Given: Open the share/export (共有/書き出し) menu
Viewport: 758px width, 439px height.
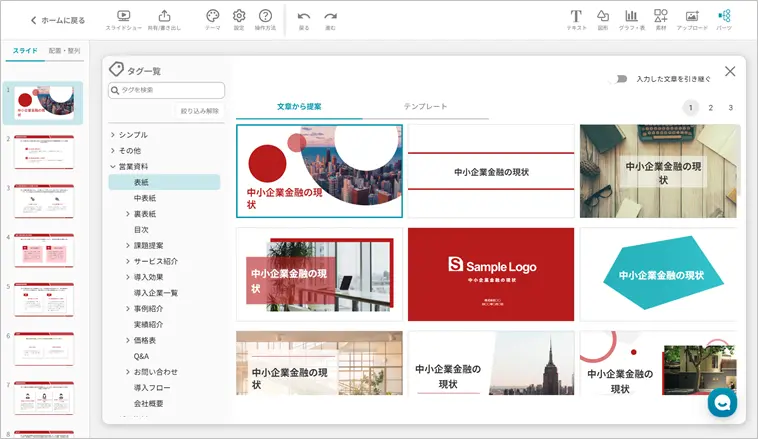Looking at the screenshot, I should [164, 20].
